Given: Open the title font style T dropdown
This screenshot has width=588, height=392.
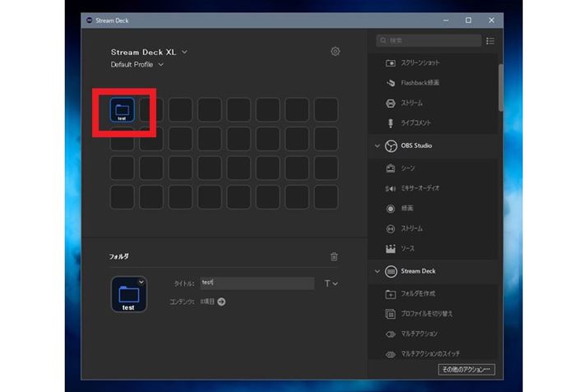Looking at the screenshot, I should (331, 284).
